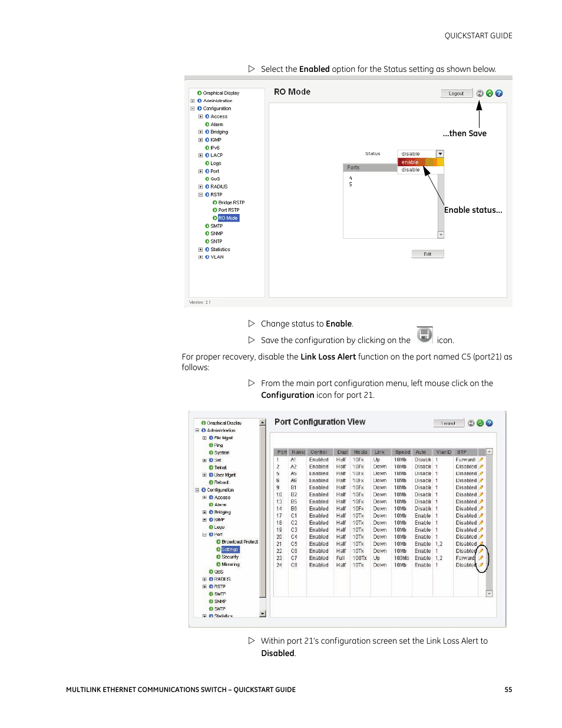Open Help icon in the RO Mode screenshot
The height and width of the screenshot is (728, 562).
coord(499,93)
